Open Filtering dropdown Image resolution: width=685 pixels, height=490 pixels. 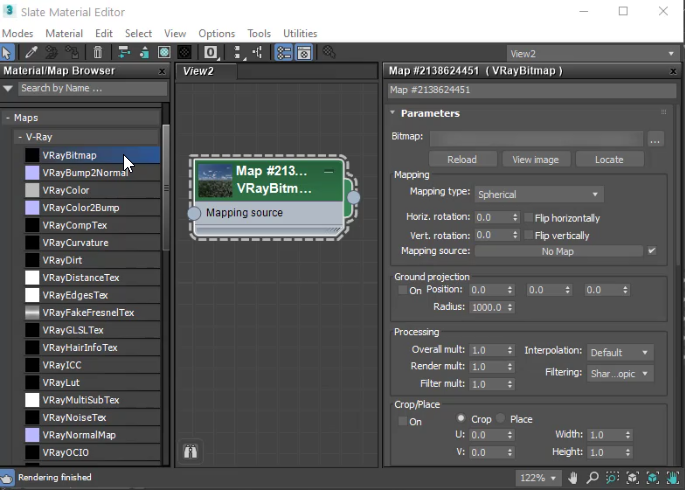click(620, 373)
